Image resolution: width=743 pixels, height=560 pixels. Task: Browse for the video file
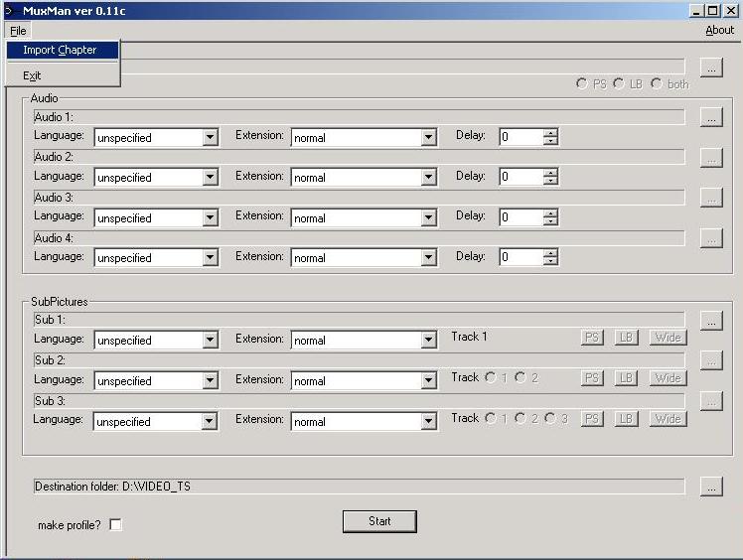(x=711, y=68)
